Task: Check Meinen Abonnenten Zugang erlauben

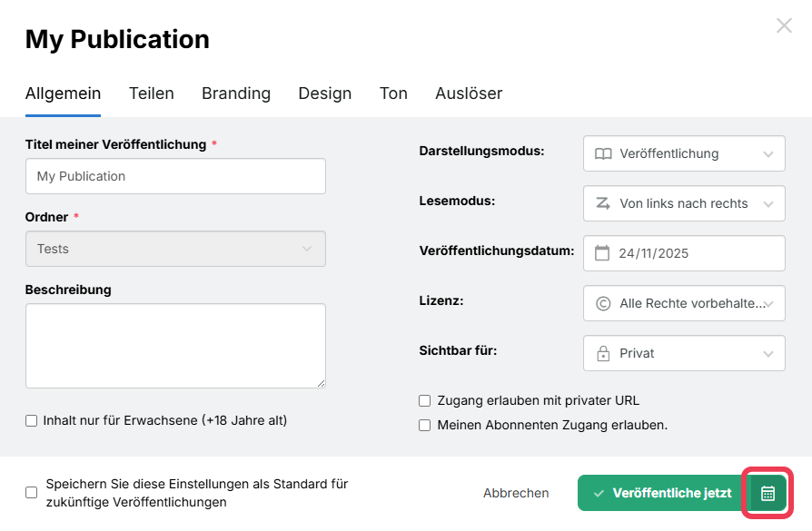Action: tap(425, 426)
